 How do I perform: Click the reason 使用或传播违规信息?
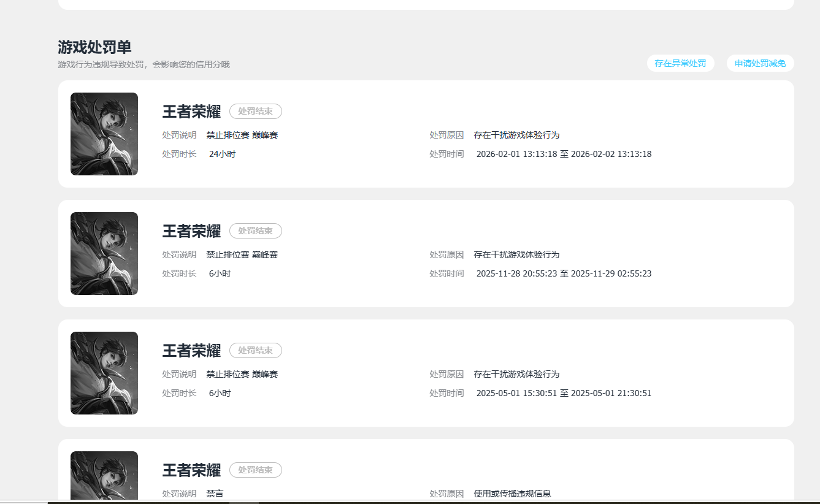click(x=512, y=494)
